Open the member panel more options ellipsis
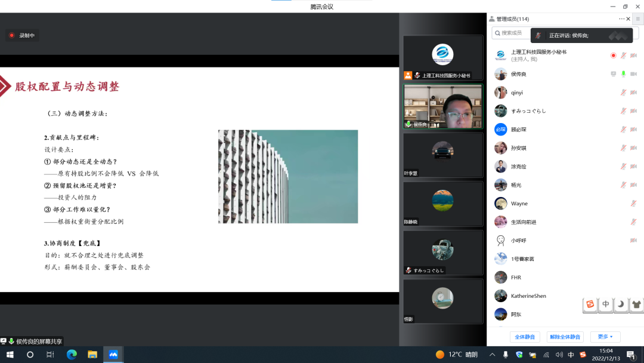This screenshot has width=644, height=363. [621, 19]
